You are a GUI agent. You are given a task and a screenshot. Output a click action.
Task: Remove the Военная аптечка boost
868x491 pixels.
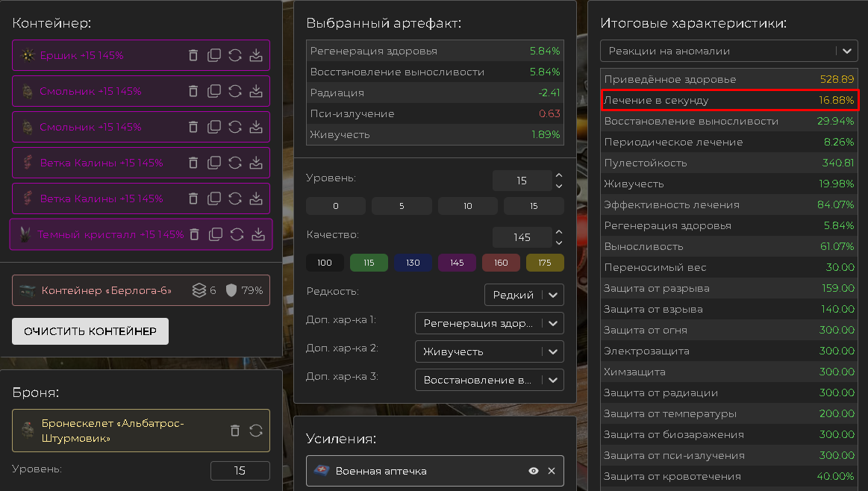[552, 471]
